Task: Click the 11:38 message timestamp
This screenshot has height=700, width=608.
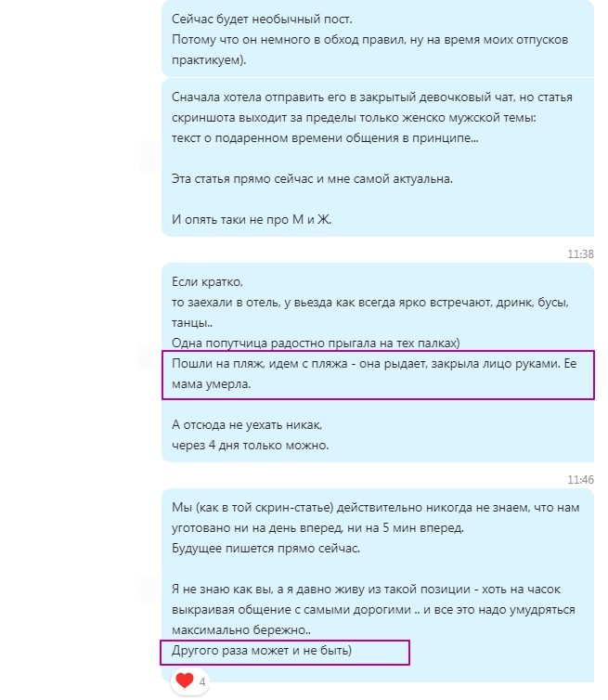Action: (x=580, y=254)
